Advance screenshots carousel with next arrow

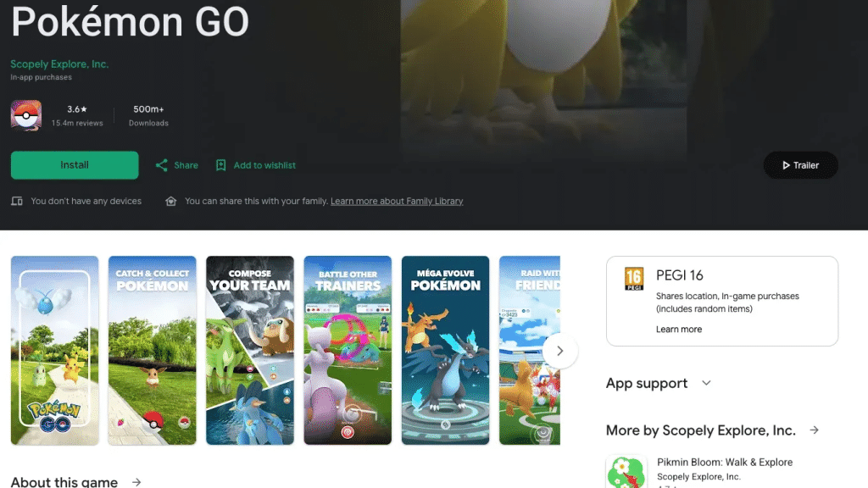click(560, 351)
